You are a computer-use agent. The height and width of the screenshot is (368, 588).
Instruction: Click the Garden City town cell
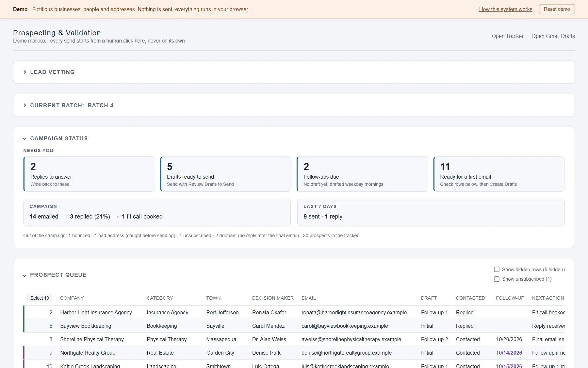[x=220, y=353]
